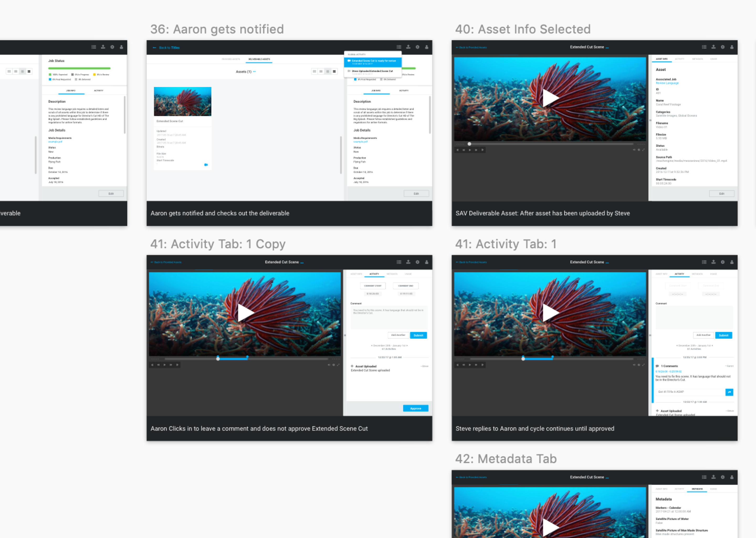Open the Assets (1) ellipsis menu
The width and height of the screenshot is (756, 538).
pos(254,71)
